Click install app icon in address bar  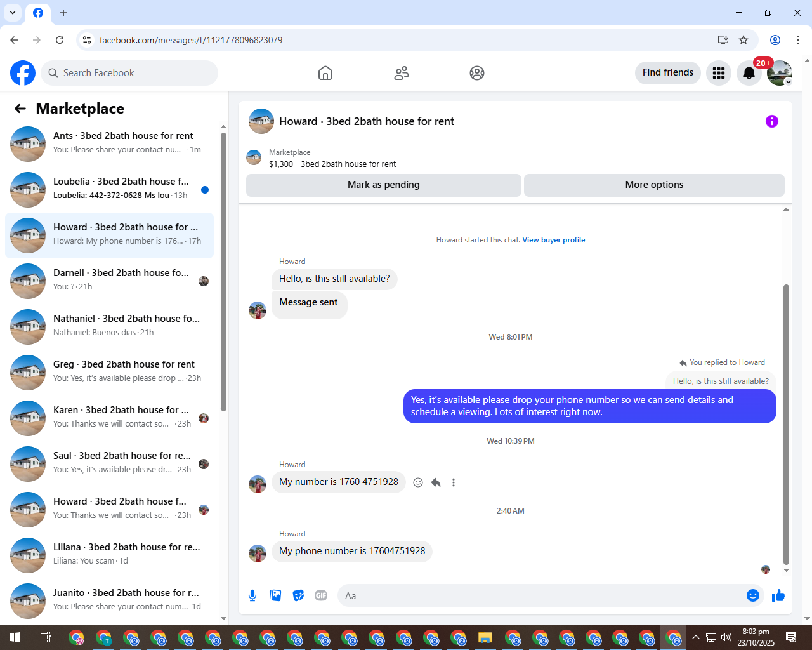pyautogui.click(x=723, y=40)
